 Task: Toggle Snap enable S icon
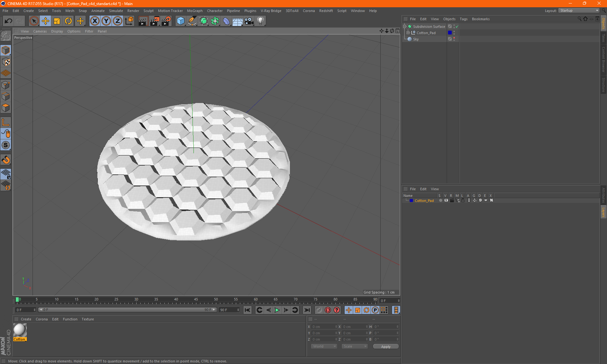tap(6, 145)
